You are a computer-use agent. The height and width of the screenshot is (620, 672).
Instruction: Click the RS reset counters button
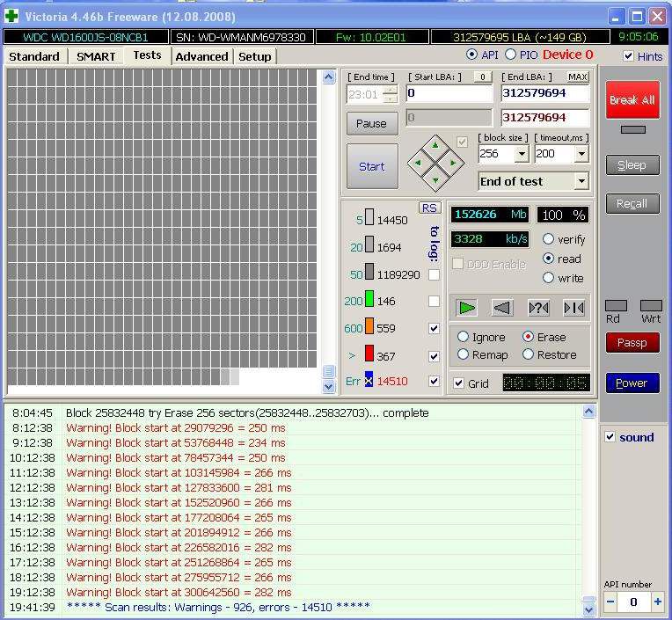429,208
